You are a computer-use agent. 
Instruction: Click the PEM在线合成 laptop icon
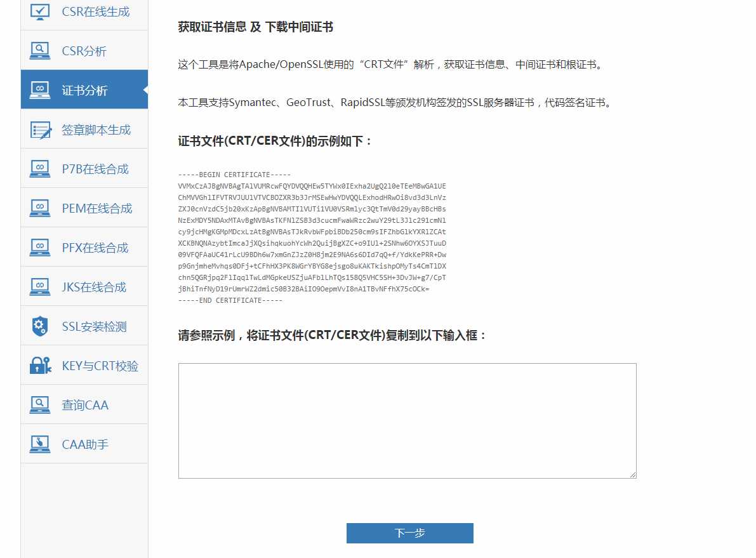(x=39, y=208)
